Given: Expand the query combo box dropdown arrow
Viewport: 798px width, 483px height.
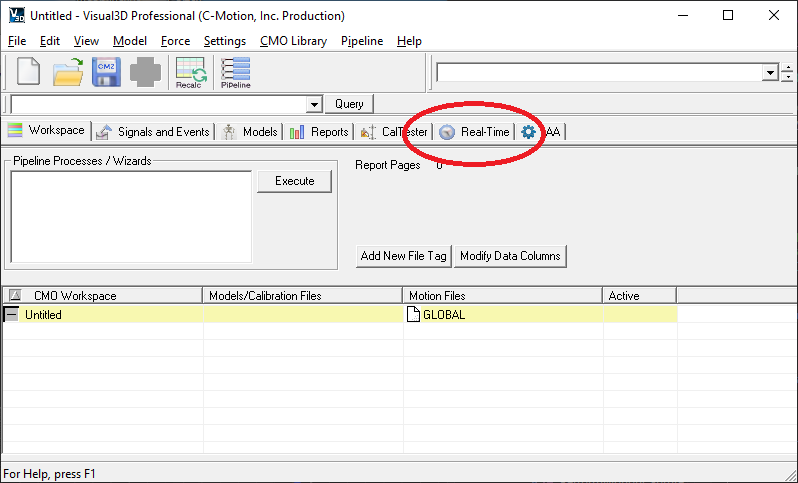Looking at the screenshot, I should 315,105.
